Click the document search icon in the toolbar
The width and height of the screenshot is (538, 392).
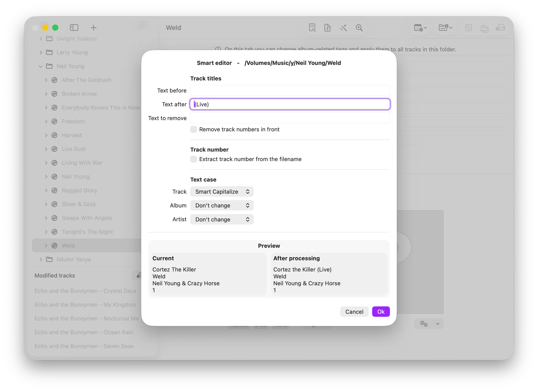(312, 28)
